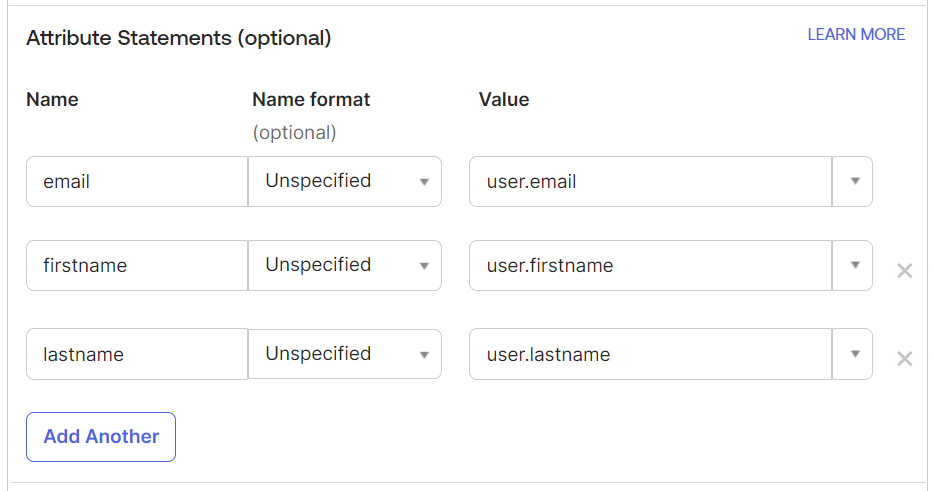Screen dimensions: 934x491
Task: Click the email name input field
Action: point(137,181)
